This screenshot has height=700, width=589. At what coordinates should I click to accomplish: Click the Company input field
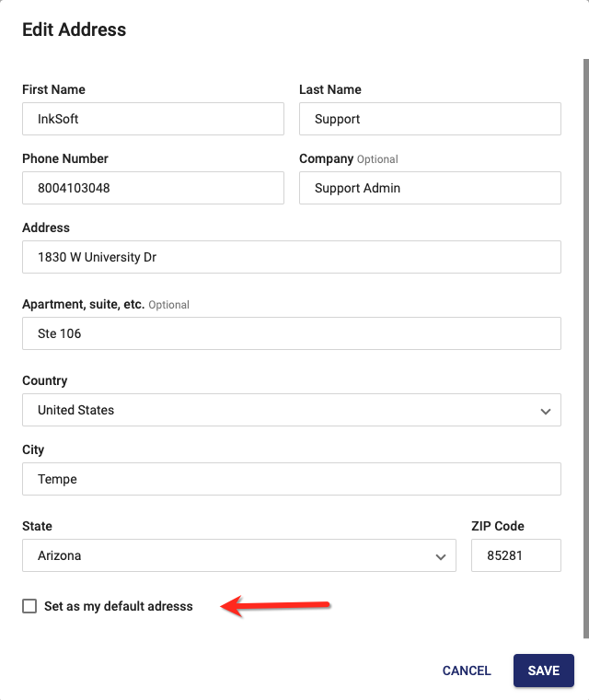pos(430,188)
